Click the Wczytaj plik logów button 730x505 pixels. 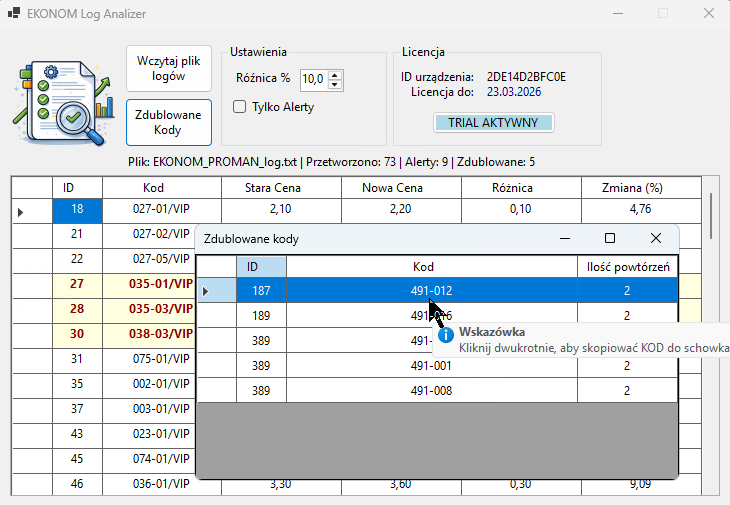click(x=169, y=68)
